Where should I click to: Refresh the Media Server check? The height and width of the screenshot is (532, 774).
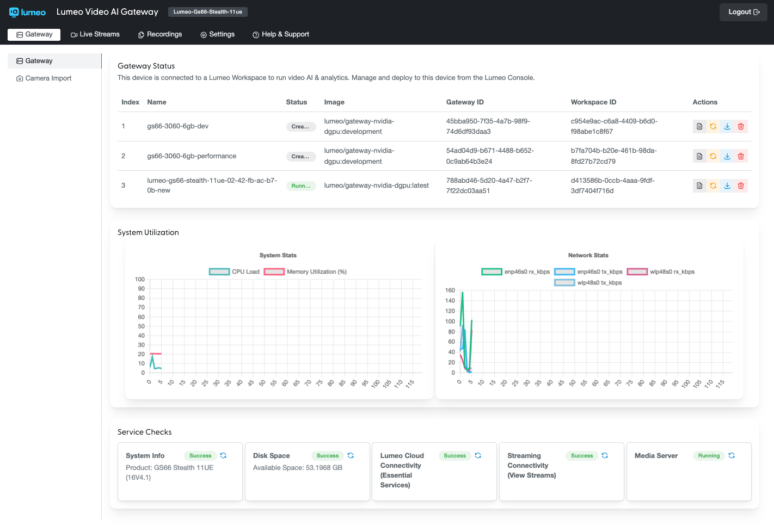732,456
